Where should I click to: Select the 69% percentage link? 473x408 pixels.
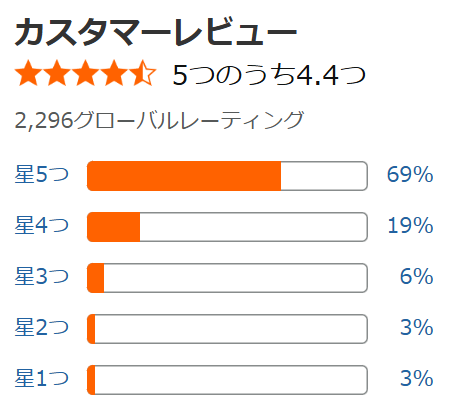tap(410, 174)
